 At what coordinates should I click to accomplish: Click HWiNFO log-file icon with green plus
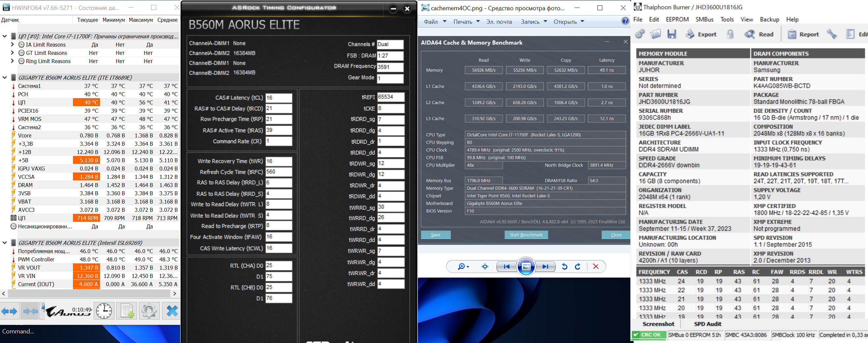[127, 311]
